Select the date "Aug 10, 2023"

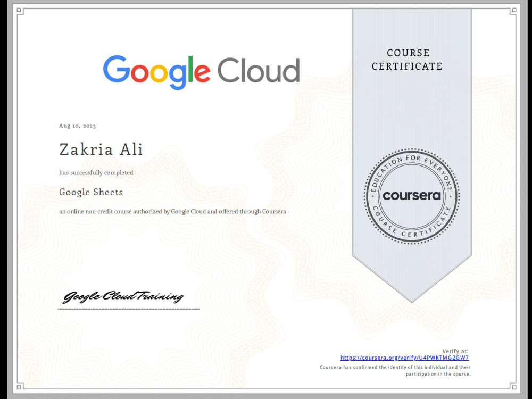77,126
